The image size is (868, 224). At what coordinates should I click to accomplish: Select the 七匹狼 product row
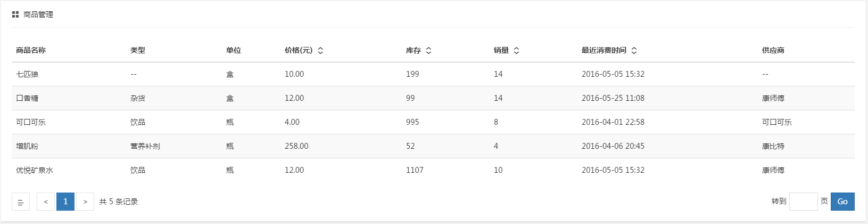[433, 74]
